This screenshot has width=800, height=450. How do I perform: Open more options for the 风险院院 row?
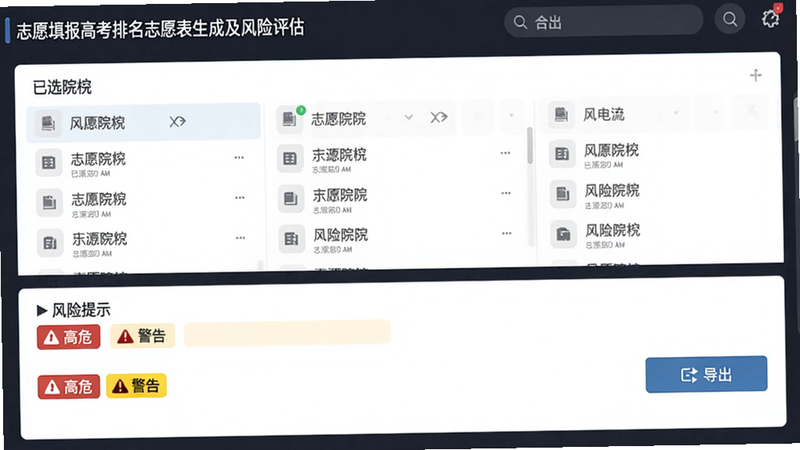506,233
